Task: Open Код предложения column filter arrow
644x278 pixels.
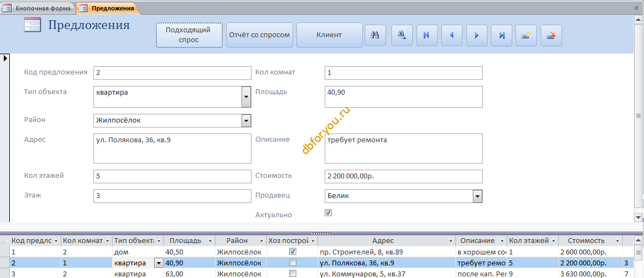Action: tap(56, 241)
